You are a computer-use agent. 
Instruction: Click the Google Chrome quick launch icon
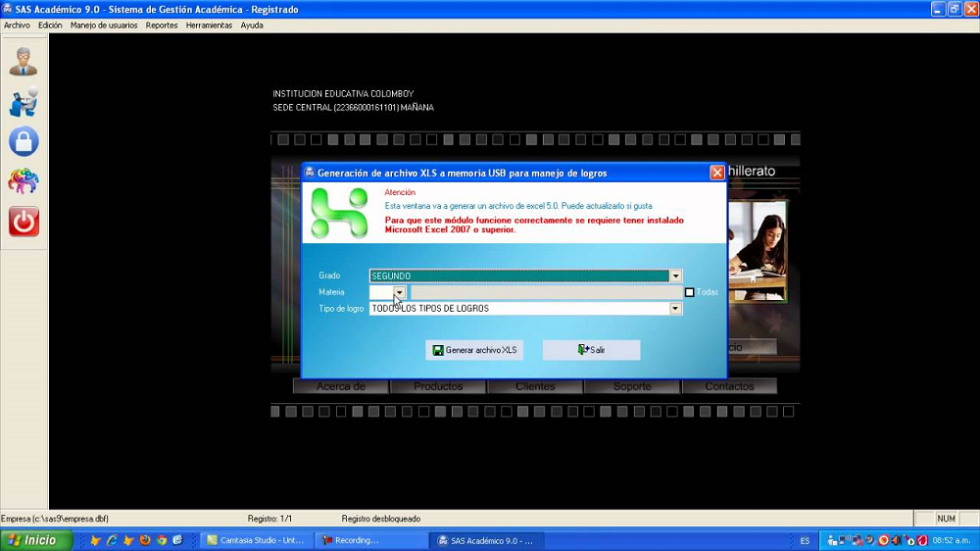[x=162, y=540]
